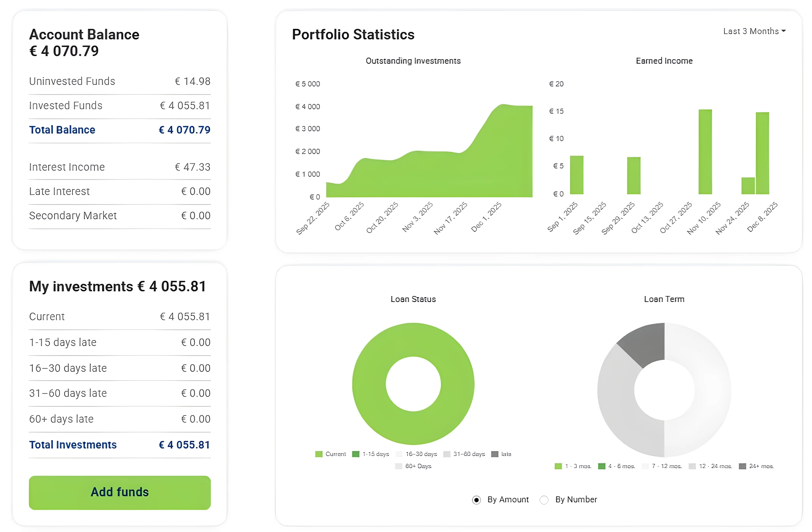Open the Last 3 Months period dropdown
The width and height of the screenshot is (812, 532).
click(x=754, y=31)
